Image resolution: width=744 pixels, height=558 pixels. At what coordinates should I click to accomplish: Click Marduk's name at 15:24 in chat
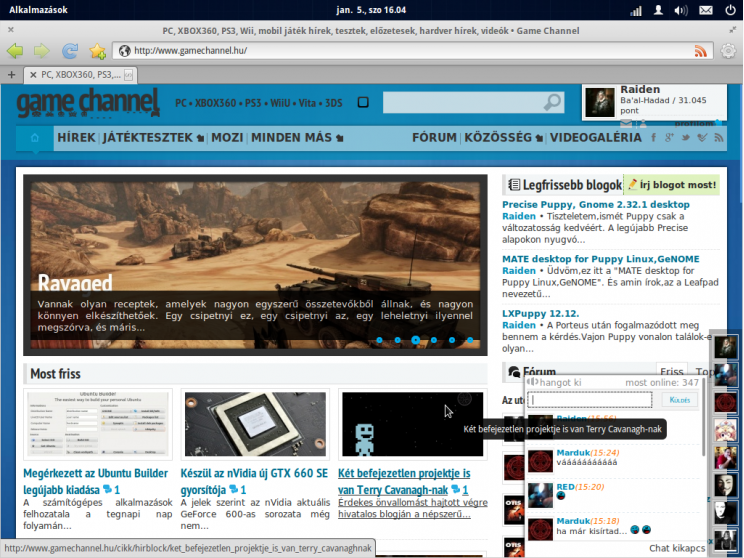tap(573, 453)
